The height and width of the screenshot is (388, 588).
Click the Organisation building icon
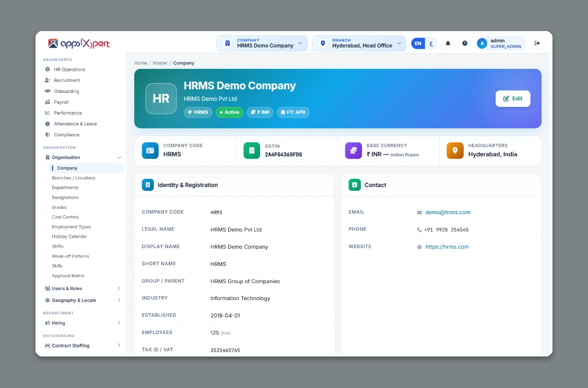pos(47,158)
